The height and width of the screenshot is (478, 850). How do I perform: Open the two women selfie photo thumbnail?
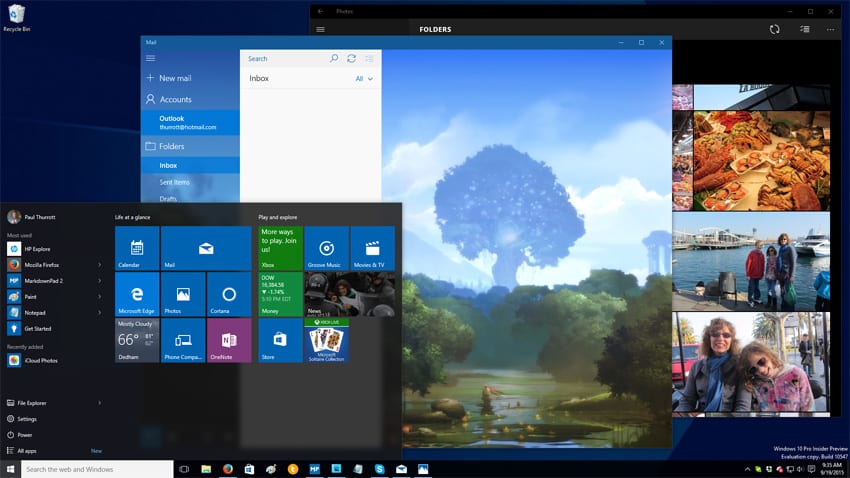point(751,364)
